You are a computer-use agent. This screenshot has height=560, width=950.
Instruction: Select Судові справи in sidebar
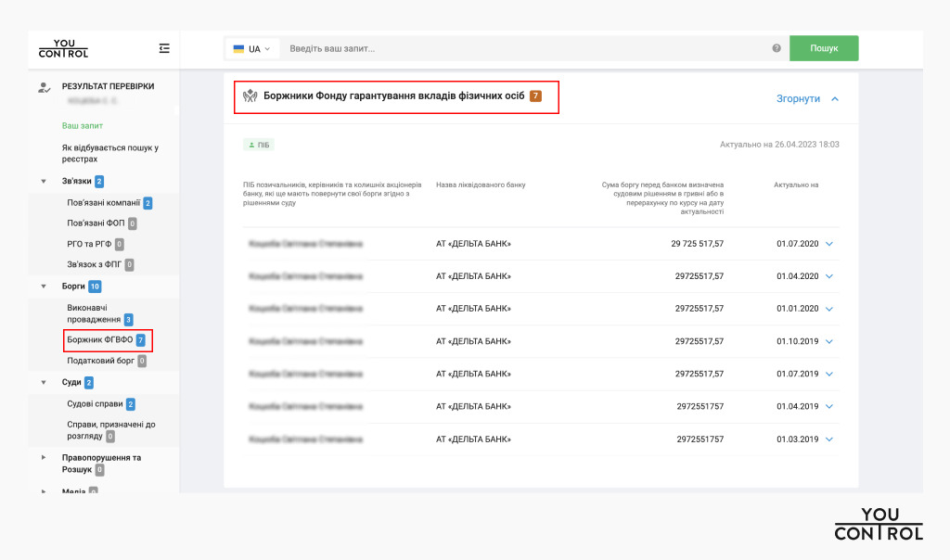[x=96, y=404]
